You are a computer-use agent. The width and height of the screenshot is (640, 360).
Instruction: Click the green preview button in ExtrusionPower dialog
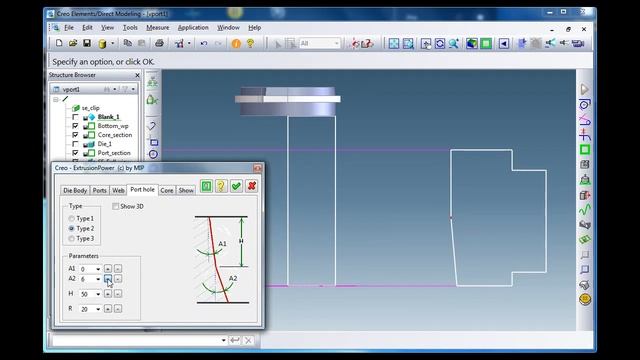(x=207, y=186)
